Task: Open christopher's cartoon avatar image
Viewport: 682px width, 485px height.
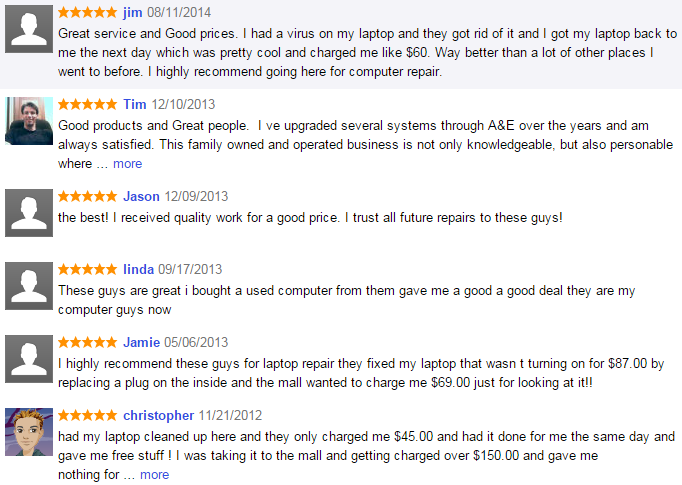Action: point(29,432)
